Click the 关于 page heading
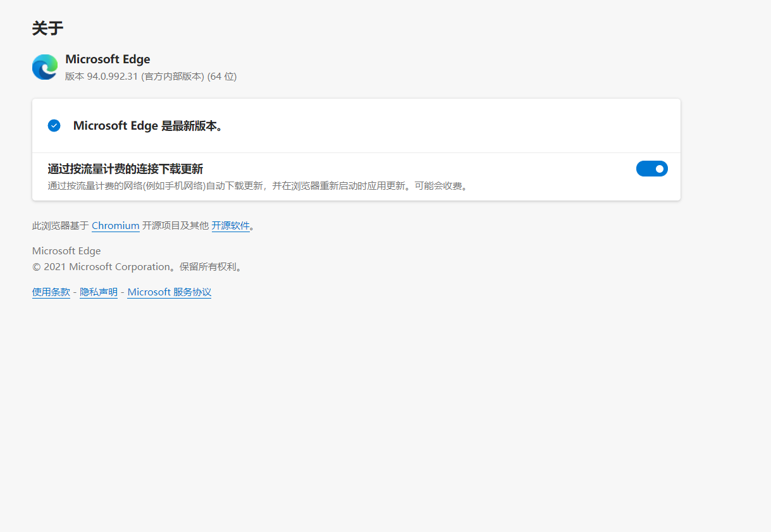The image size is (771, 532). (48, 28)
